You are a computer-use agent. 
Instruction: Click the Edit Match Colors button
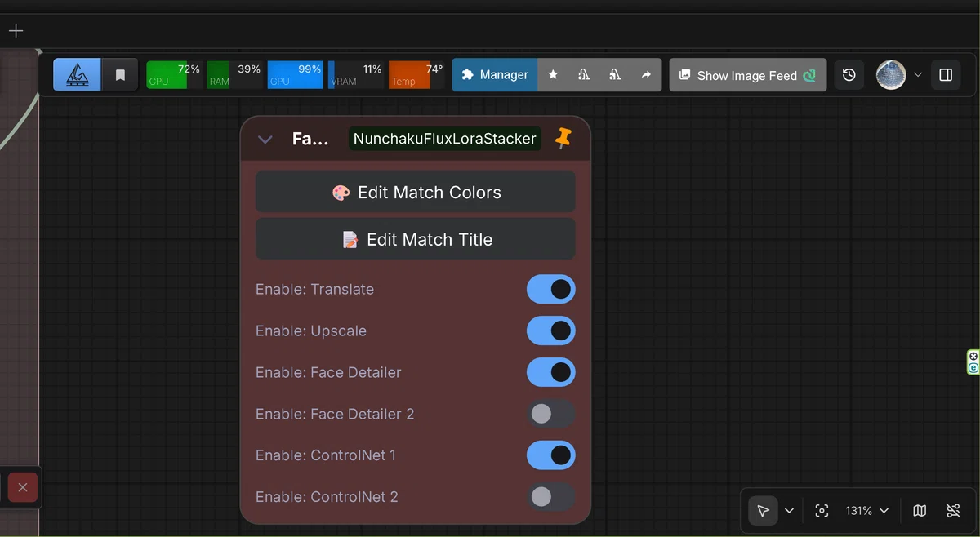pos(416,193)
